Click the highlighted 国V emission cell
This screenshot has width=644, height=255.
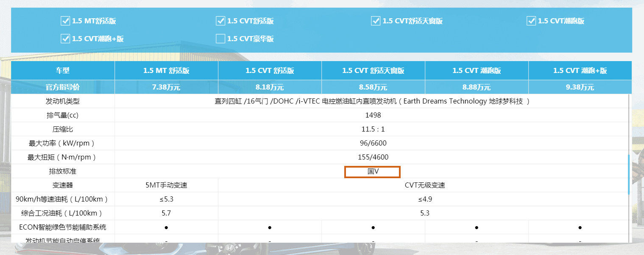click(373, 172)
